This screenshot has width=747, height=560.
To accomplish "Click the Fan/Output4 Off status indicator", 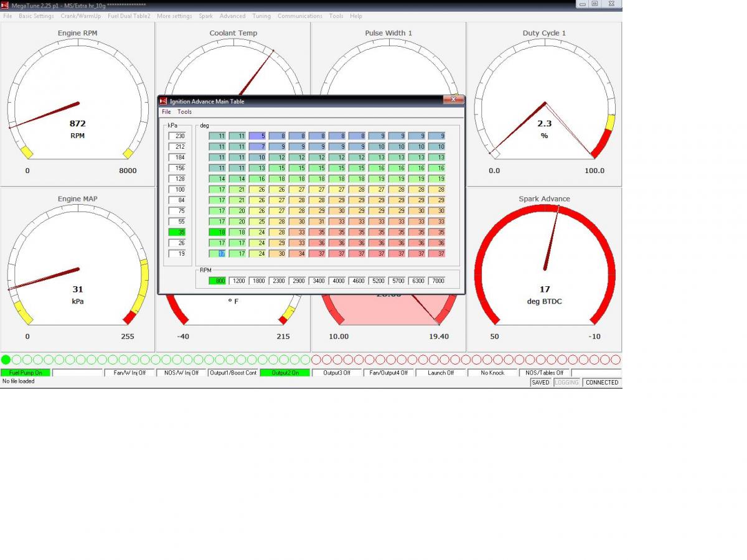I will pyautogui.click(x=388, y=373).
